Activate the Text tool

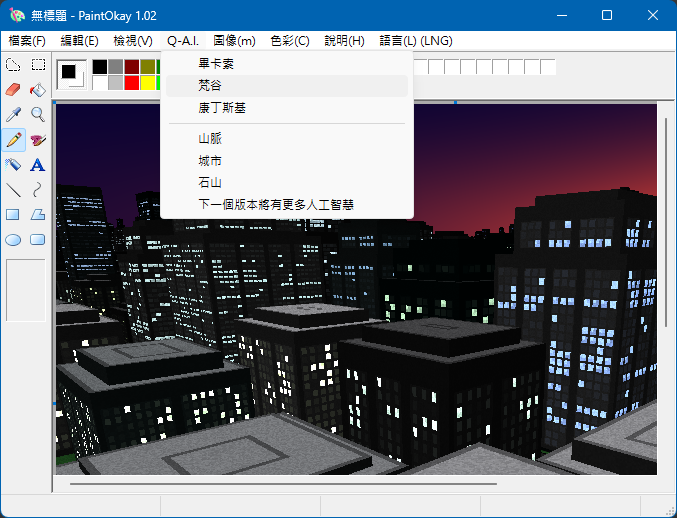(x=38, y=165)
